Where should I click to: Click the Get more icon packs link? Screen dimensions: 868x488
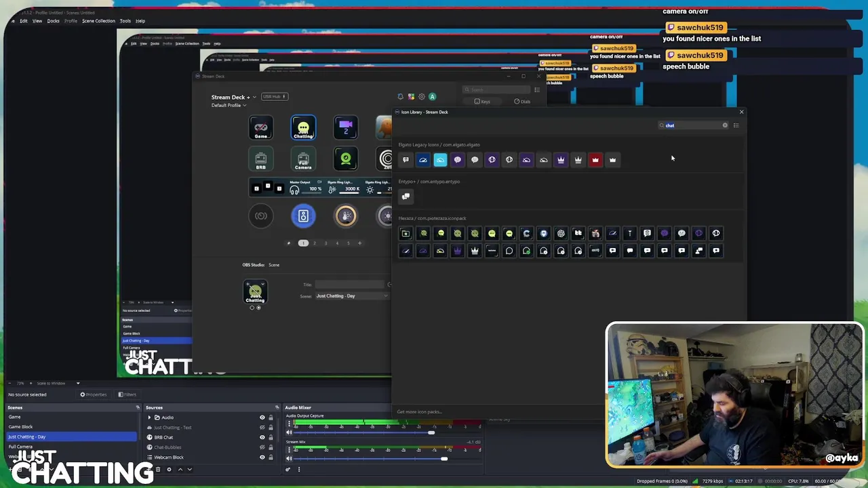coord(419,412)
